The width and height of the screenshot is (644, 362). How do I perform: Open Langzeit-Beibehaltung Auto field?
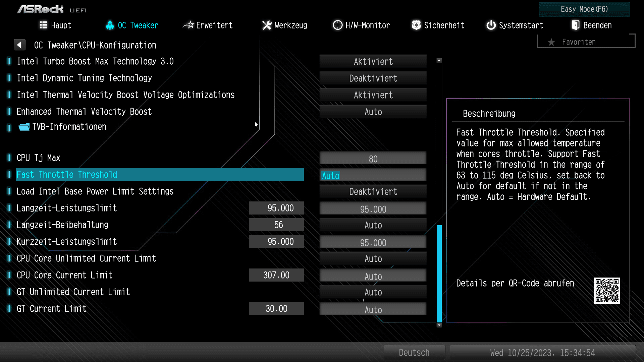[x=373, y=225]
